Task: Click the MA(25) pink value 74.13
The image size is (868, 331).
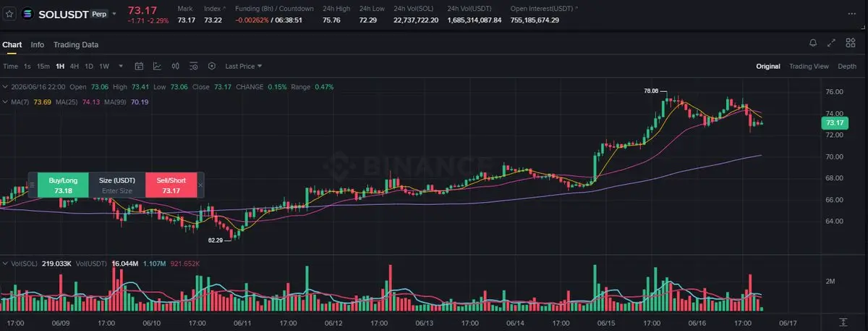Action: pyautogui.click(x=90, y=102)
